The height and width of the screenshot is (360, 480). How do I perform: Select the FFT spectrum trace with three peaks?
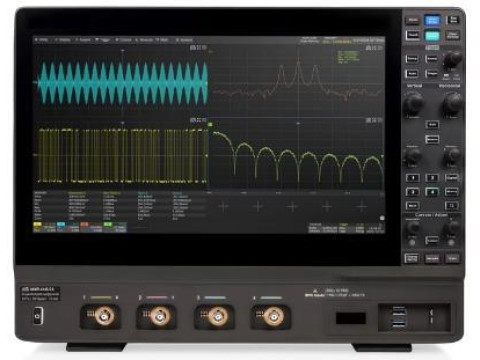[298, 81]
